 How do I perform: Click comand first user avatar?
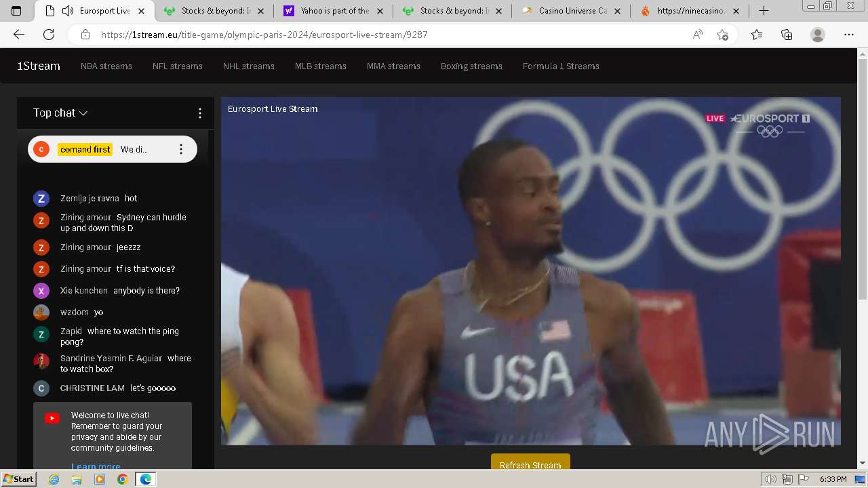[x=41, y=149]
